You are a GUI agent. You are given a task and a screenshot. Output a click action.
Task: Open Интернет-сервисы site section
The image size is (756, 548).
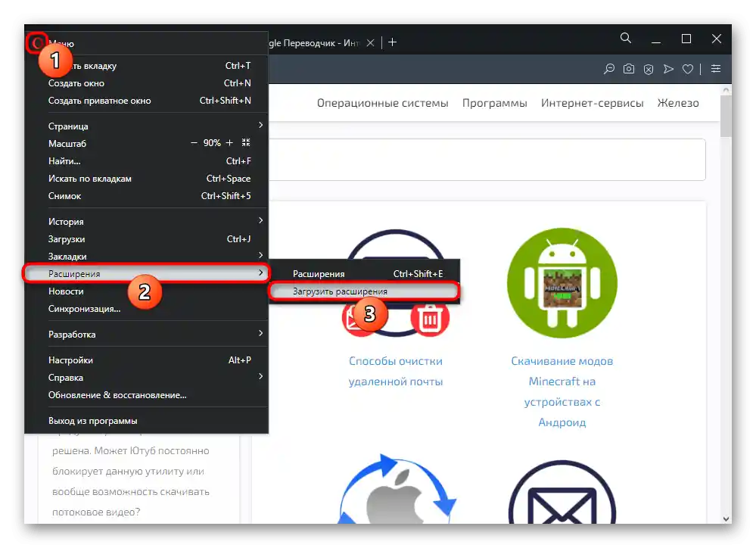pos(592,103)
